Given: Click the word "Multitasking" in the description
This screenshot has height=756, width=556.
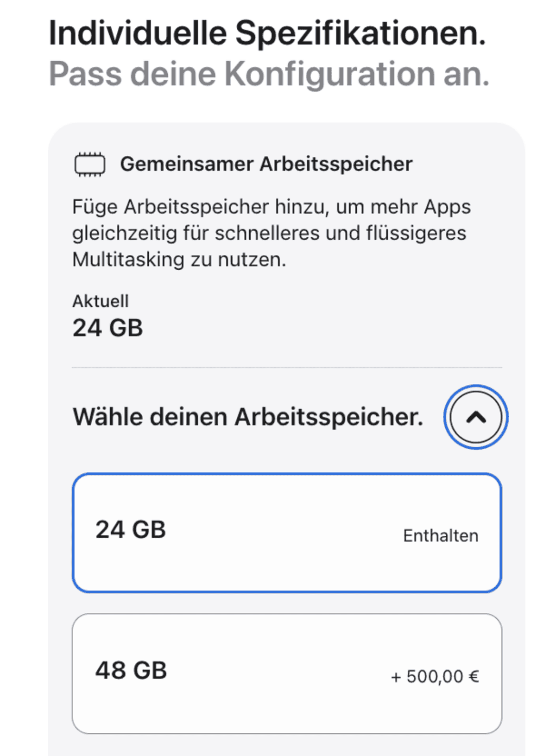Looking at the screenshot, I should click(x=128, y=260).
